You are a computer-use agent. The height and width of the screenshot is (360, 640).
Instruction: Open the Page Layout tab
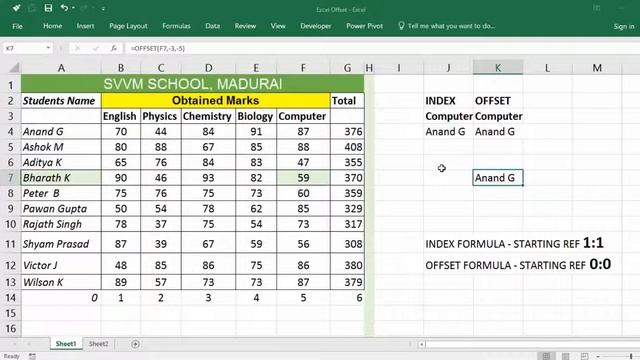point(128,26)
